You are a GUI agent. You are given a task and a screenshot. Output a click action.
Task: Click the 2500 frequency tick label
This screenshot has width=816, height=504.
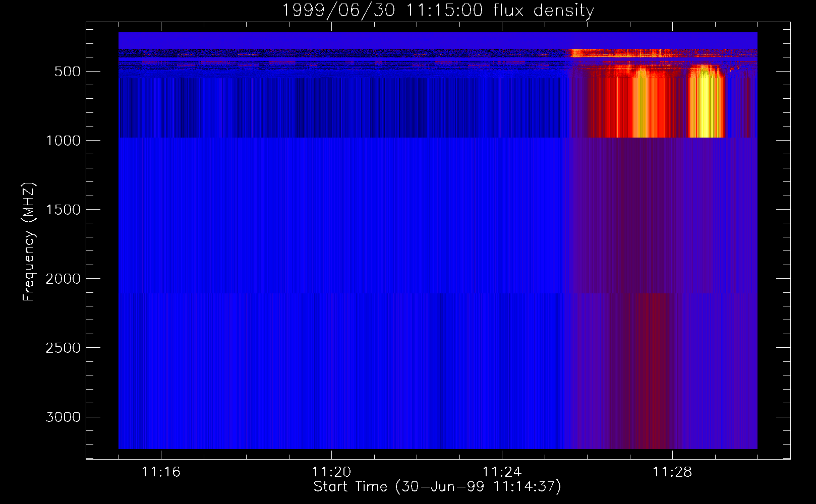pyautogui.click(x=63, y=348)
